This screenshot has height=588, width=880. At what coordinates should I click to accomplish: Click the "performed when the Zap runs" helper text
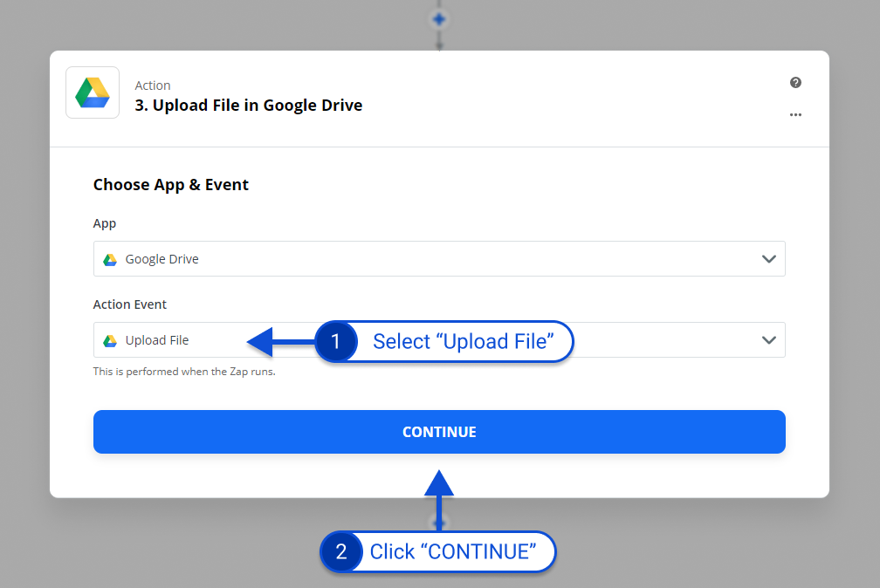[184, 372]
